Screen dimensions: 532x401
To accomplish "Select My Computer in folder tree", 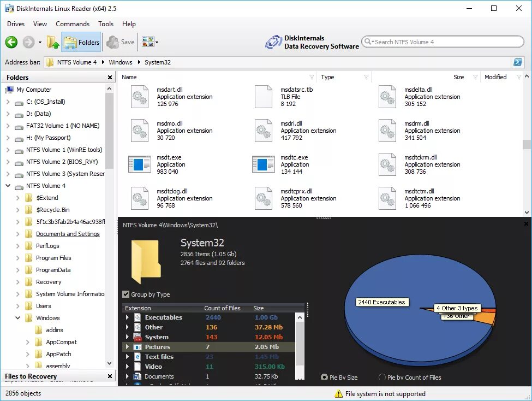I will click(34, 90).
